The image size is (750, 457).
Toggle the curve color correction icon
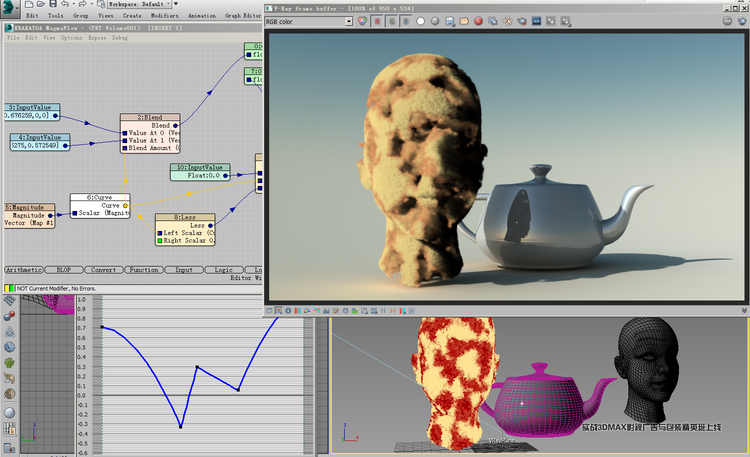click(x=336, y=311)
